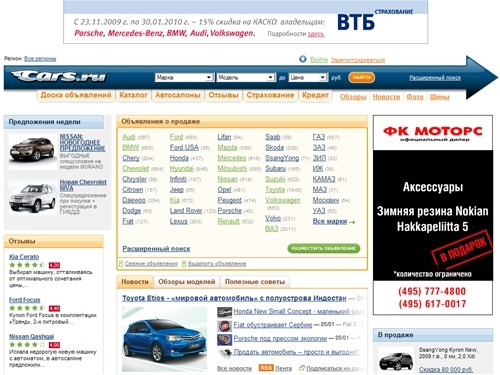The width and height of the screenshot is (500, 375).
Task: Click the Volkswagen brand link
Action: pyautogui.click(x=283, y=200)
